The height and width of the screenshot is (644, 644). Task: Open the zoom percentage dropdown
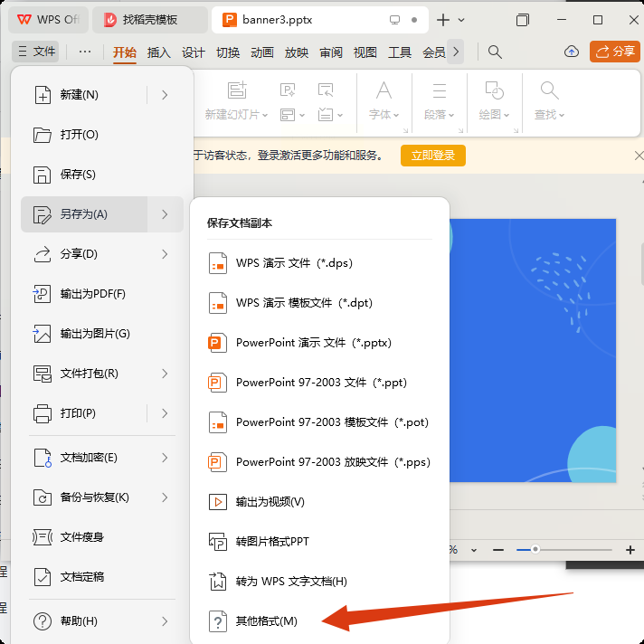(474, 550)
